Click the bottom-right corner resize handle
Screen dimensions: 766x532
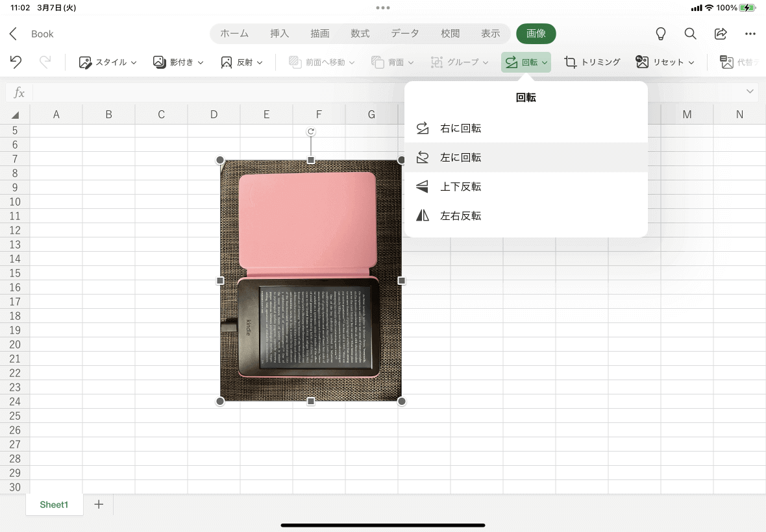[x=402, y=401]
